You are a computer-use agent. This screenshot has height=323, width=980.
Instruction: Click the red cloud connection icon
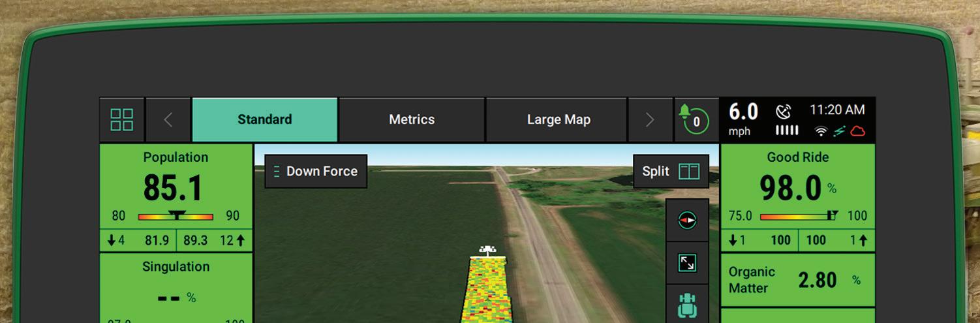[858, 132]
